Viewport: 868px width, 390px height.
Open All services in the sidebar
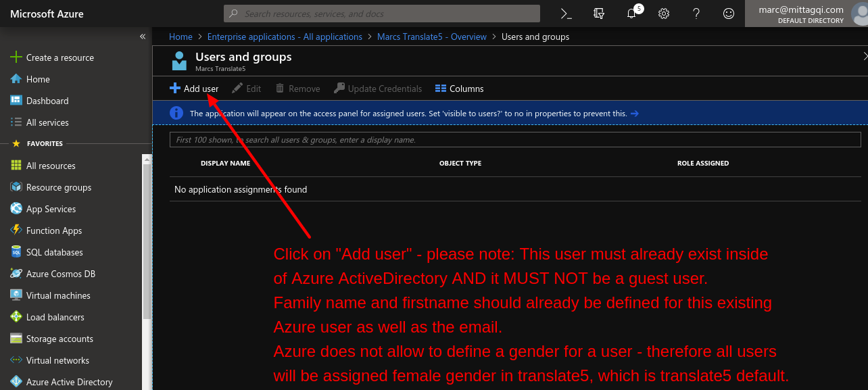point(47,122)
